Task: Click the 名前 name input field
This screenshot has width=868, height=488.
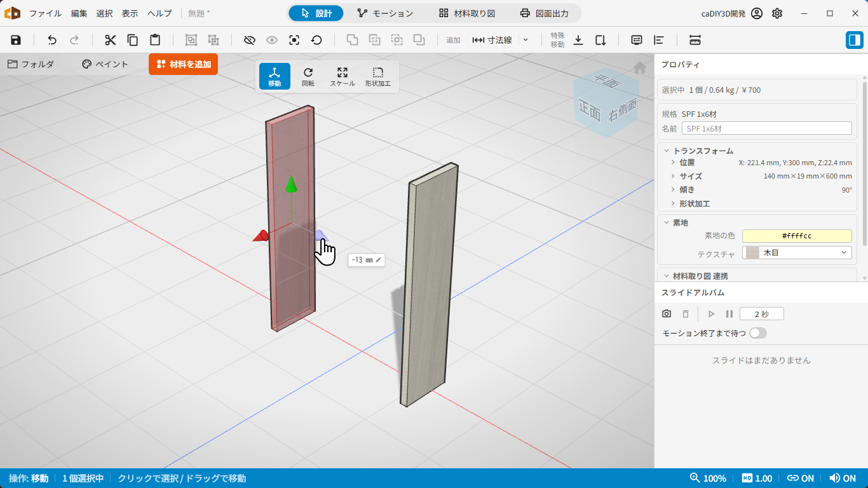Action: pos(766,128)
